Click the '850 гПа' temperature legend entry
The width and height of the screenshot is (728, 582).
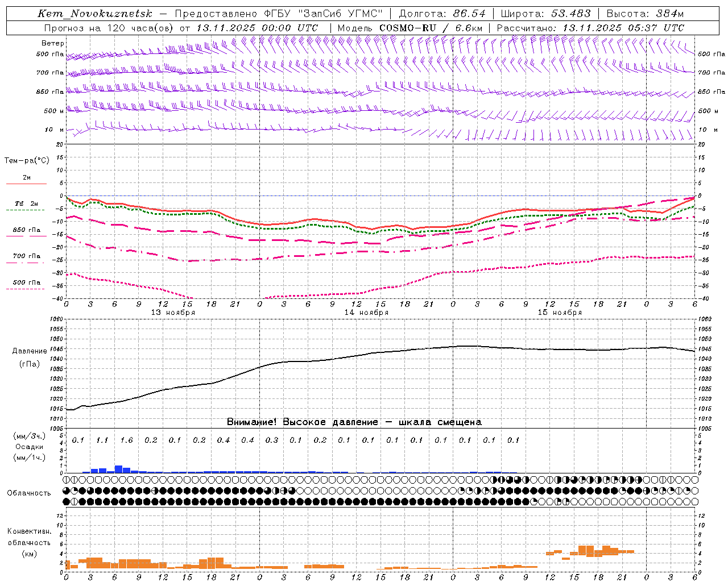click(26, 230)
